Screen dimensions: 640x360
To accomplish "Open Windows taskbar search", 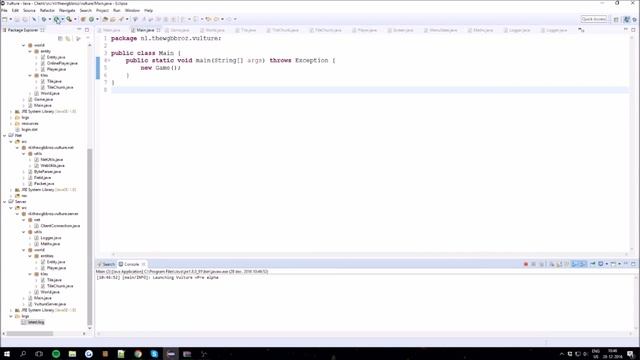I will [23, 354].
